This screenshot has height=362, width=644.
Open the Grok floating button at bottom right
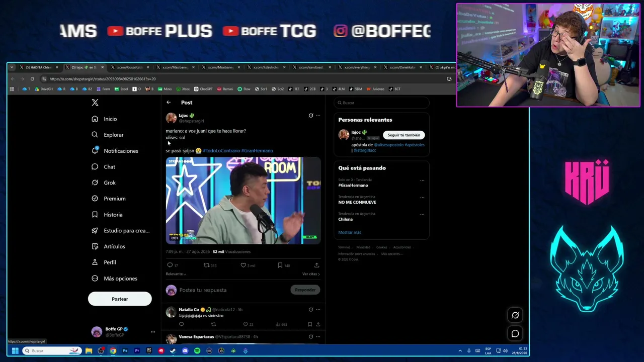pyautogui.click(x=515, y=315)
